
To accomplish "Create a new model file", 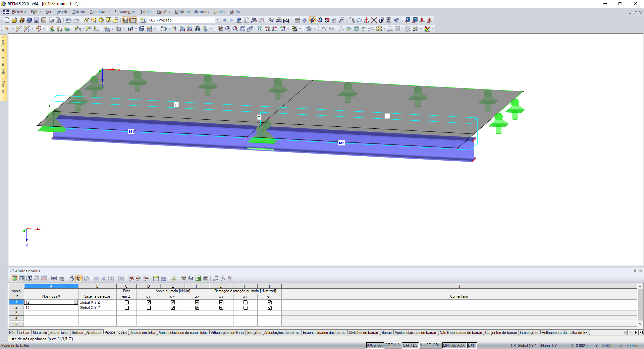I will pos(7,20).
